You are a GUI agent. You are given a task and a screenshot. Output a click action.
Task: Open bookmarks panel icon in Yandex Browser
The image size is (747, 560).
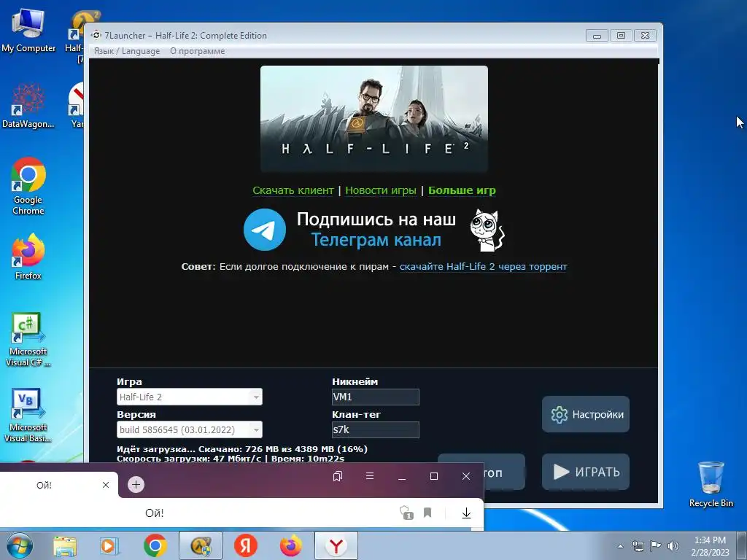(x=338, y=476)
